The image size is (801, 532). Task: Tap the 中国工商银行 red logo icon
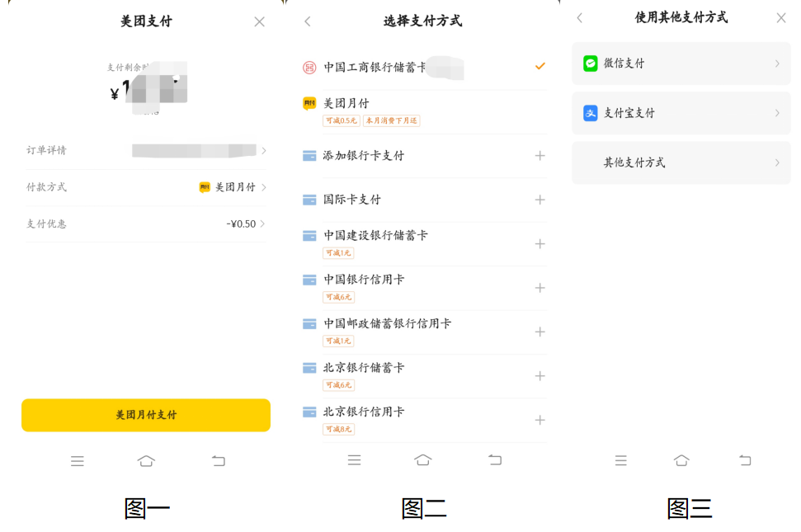[x=309, y=68]
